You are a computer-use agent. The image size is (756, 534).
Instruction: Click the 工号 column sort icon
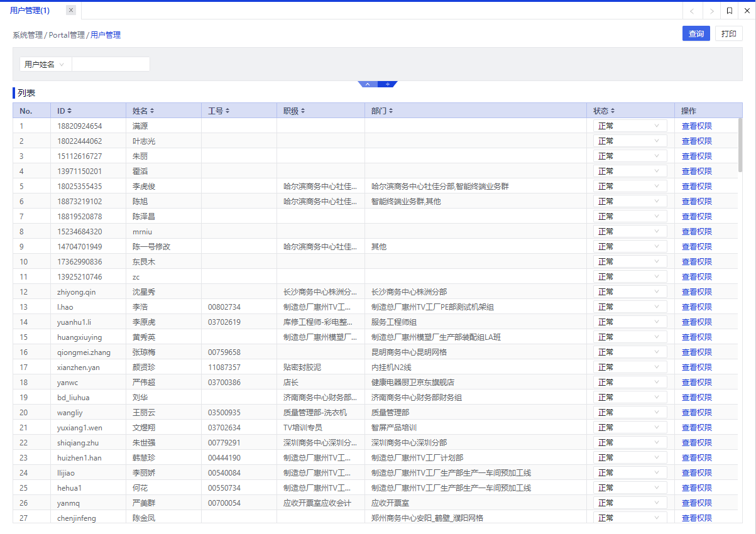(x=227, y=111)
